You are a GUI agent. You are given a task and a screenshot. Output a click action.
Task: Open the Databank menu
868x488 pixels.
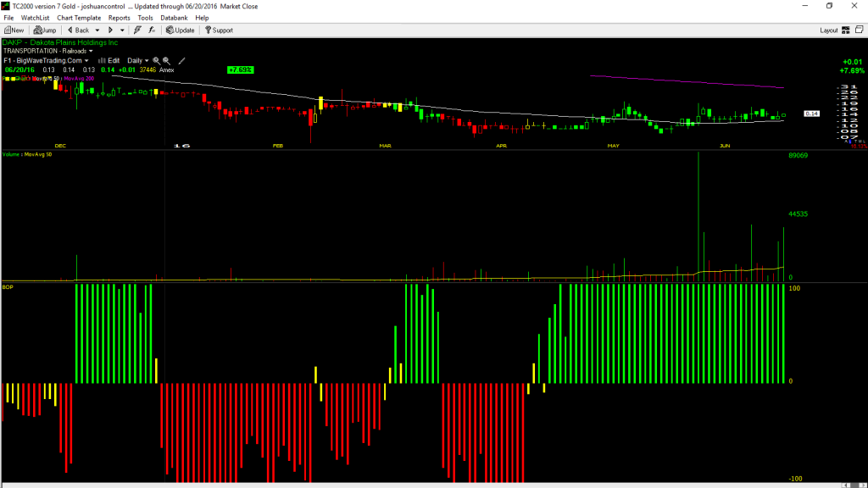(174, 18)
